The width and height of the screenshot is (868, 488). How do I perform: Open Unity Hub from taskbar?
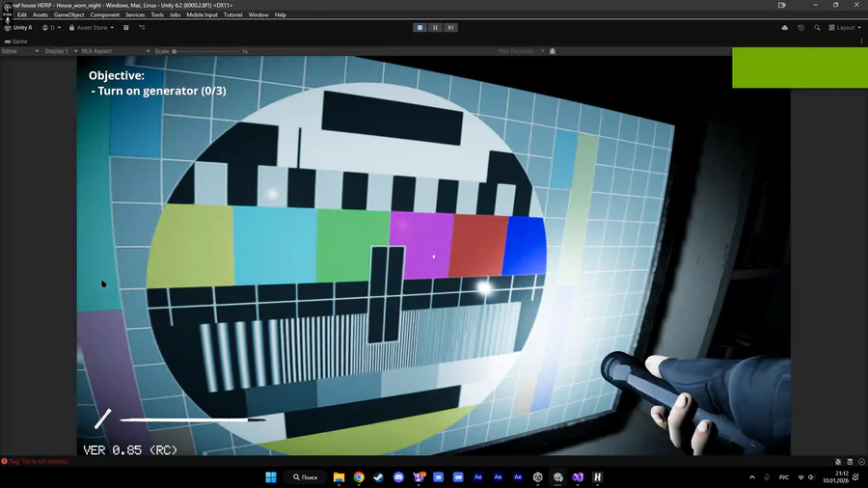click(x=537, y=477)
